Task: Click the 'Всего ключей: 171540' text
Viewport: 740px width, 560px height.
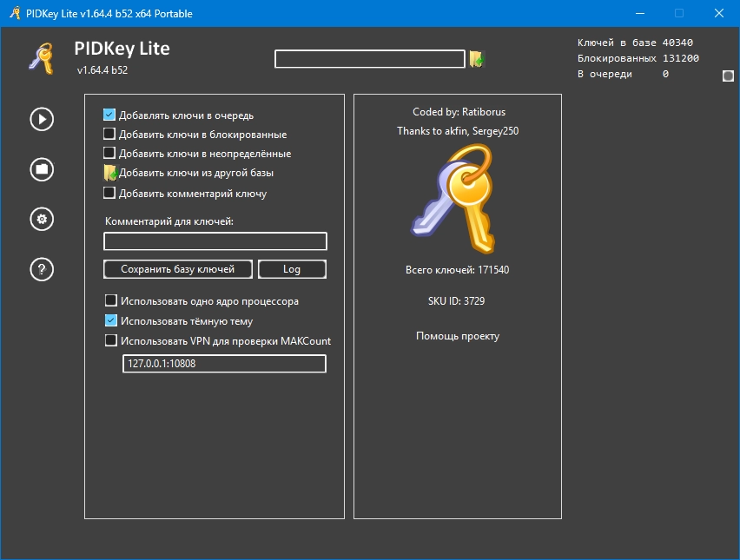Action: coord(458,270)
